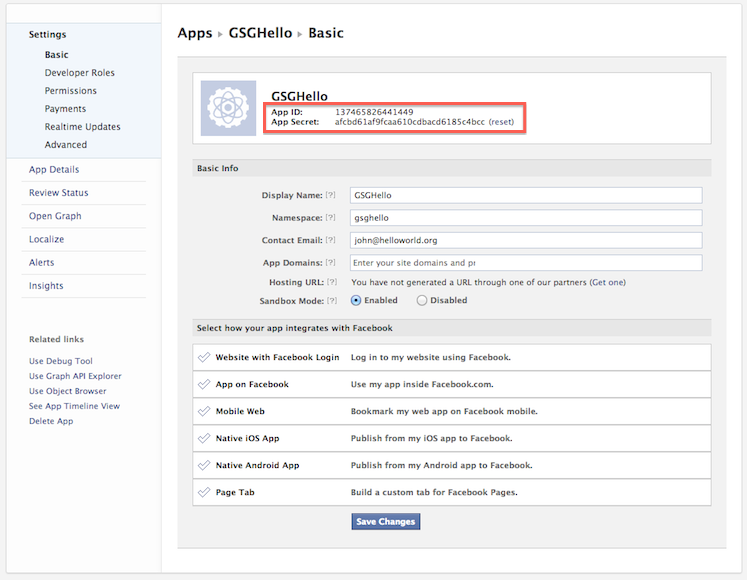Select Sandbox Mode Enabled radio button
747x580 pixels.
pyautogui.click(x=356, y=300)
